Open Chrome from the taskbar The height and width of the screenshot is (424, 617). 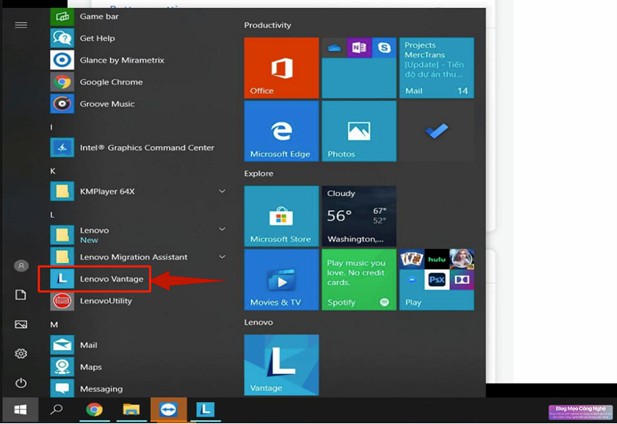pos(94,409)
